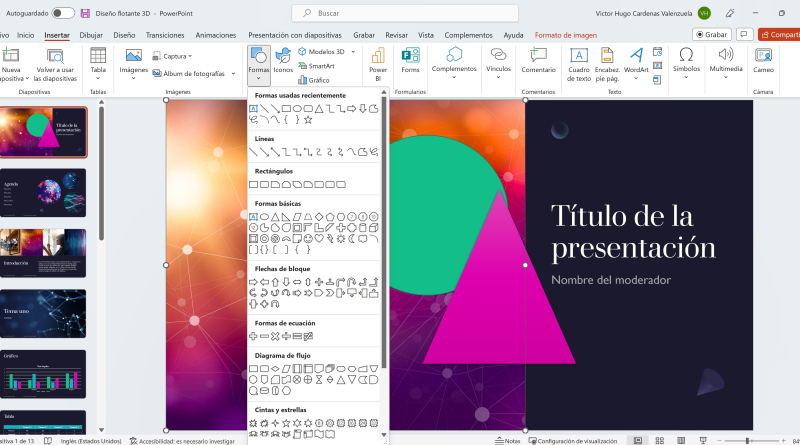
Task: Select the first line shape in Líneas
Action: [253, 152]
